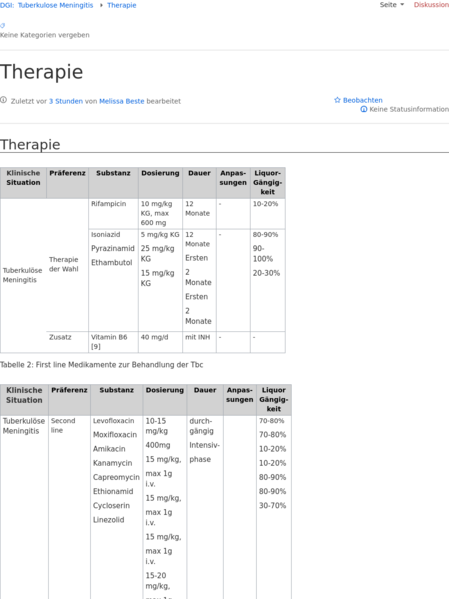The width and height of the screenshot is (449, 599).
Task: Click the Beobachten star icon
Action: pyautogui.click(x=337, y=100)
